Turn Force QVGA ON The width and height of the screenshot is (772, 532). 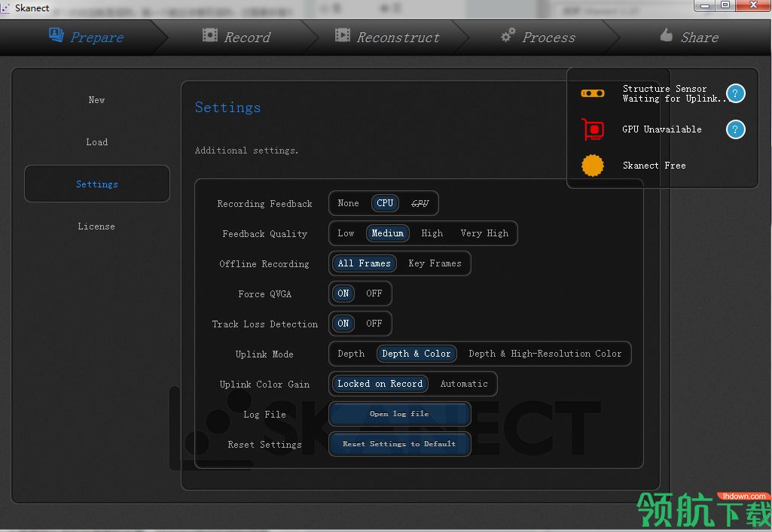click(343, 293)
